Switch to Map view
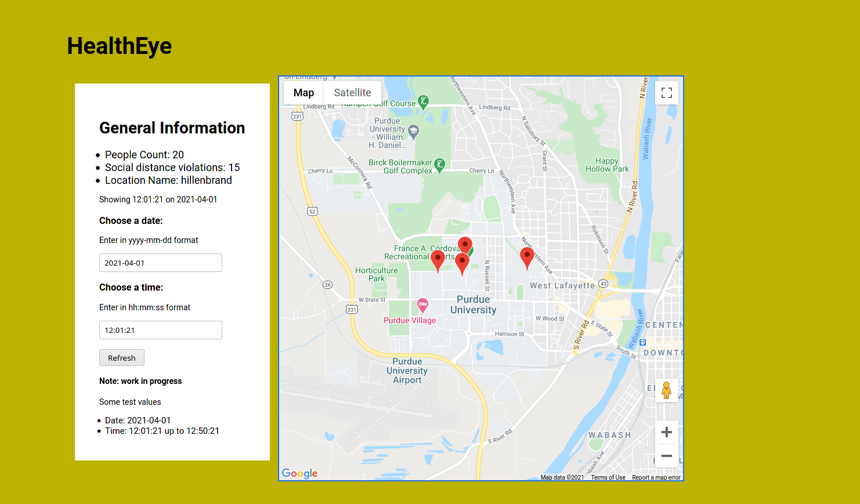 [x=303, y=93]
